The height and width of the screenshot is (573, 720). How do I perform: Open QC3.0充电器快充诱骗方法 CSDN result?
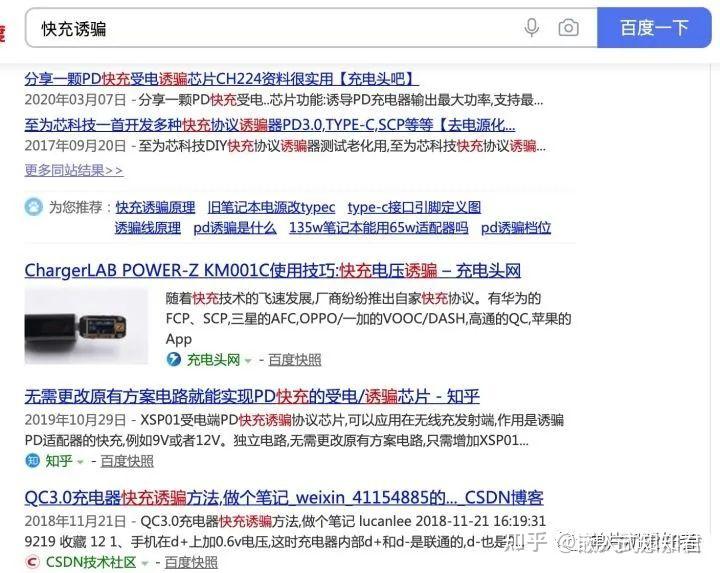(284, 498)
